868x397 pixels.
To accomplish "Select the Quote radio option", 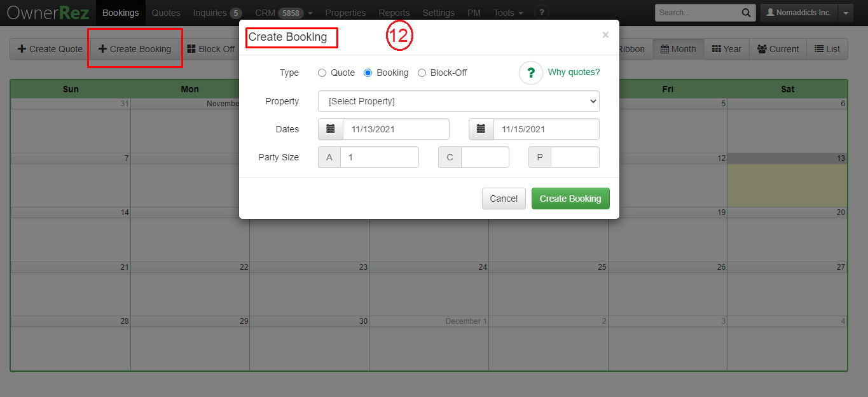I will 322,73.
